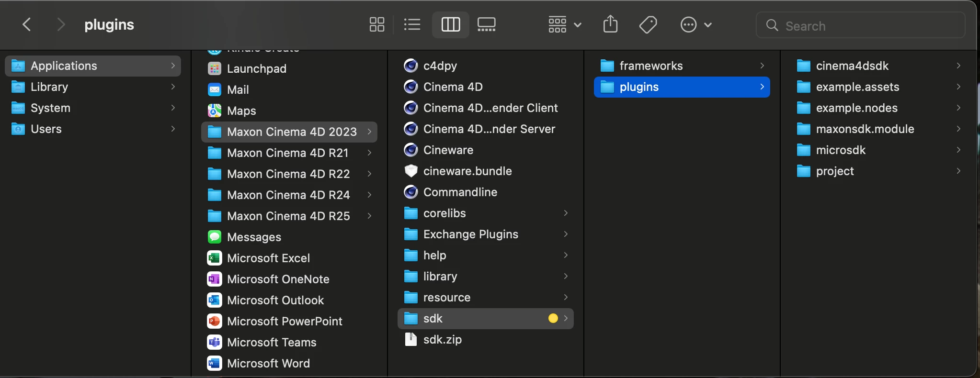Open the Exchange Plugins folder
Image resolution: width=980 pixels, height=378 pixels.
pyautogui.click(x=486, y=234)
